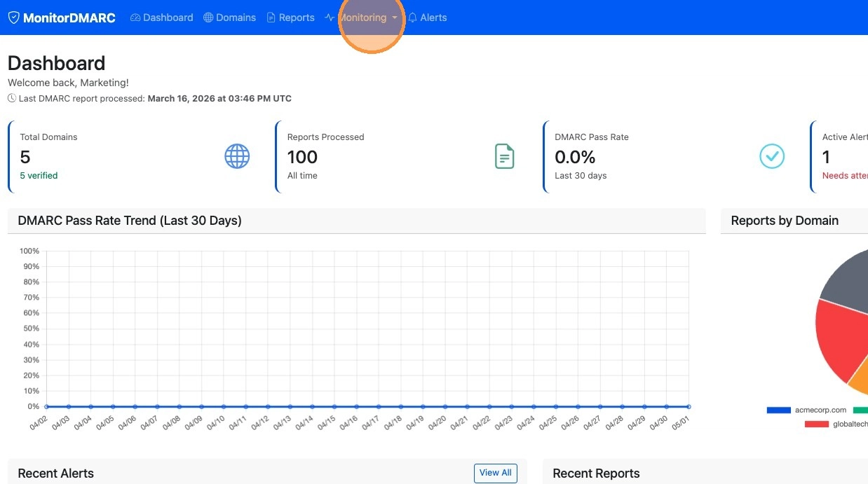Click the 'Reports by Domain' panel header
This screenshot has width=868, height=484.
click(x=785, y=221)
